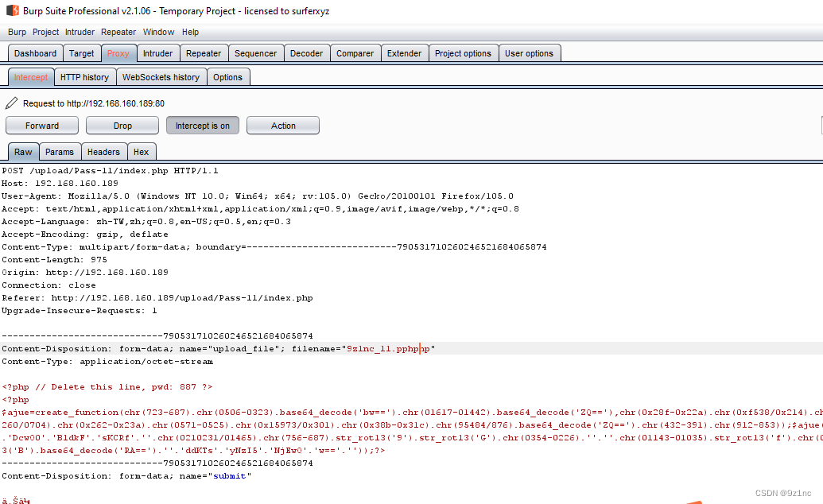Viewport: 823px width, 504px height.
Task: Click the 'Delete this line, pwd: 887' comment
Action: point(107,387)
